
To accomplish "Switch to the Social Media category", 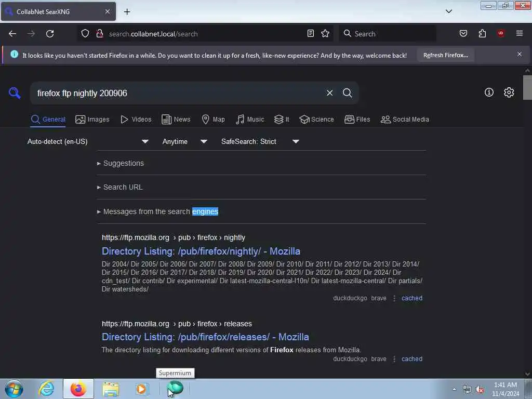I will point(405,119).
